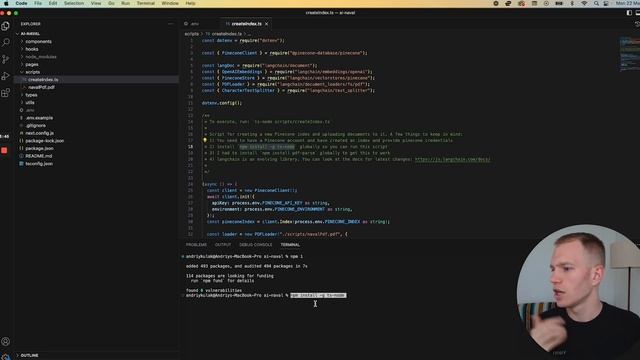The width and height of the screenshot is (640, 360).
Task: Click the battery icon in menu bar
Action: 559,3
